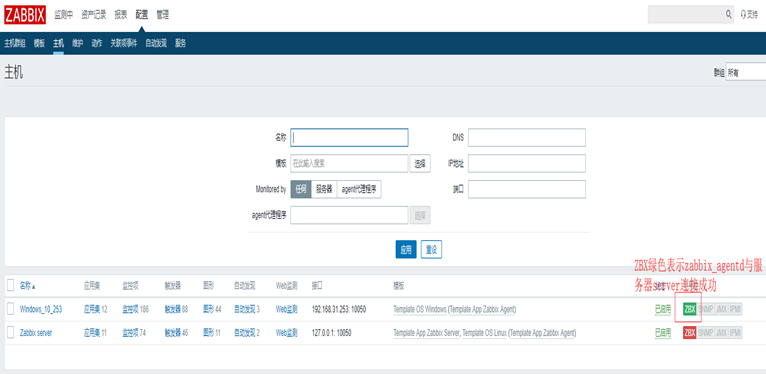This screenshot has width=766, height=374.
Task: Select 'agent代理程序' in Monitored by
Action: 359,189
